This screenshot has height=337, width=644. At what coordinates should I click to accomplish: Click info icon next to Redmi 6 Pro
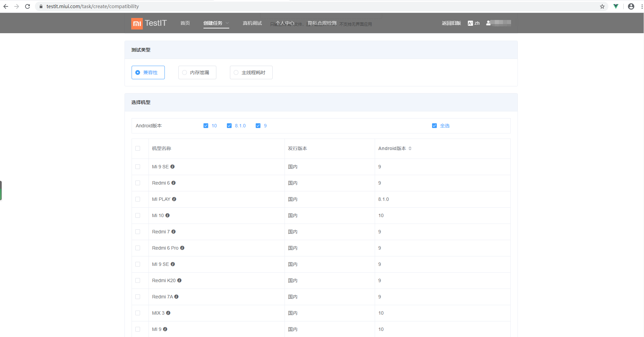182,248
